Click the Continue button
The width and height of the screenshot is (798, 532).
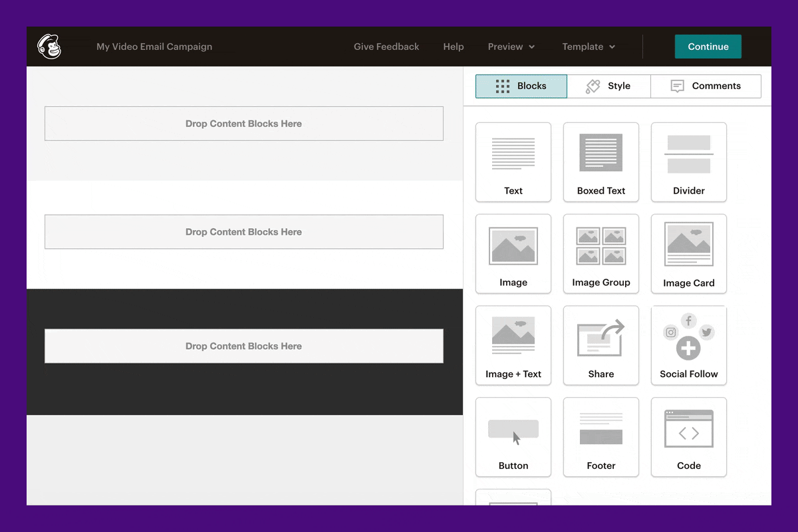[x=708, y=47]
